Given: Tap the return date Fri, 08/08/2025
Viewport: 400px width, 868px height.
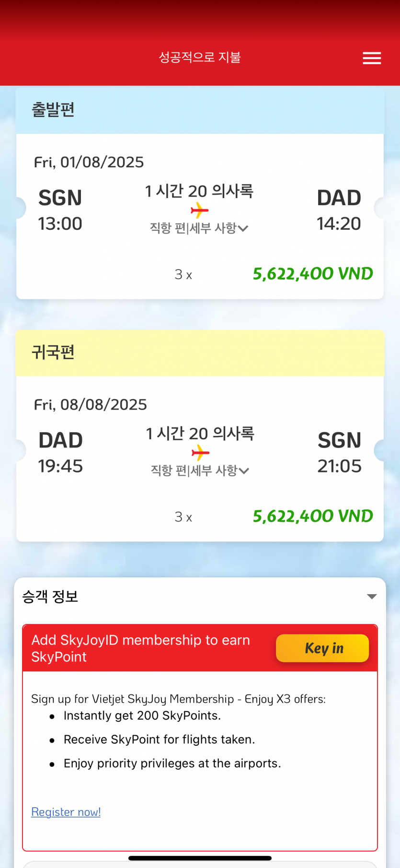Looking at the screenshot, I should [90, 405].
